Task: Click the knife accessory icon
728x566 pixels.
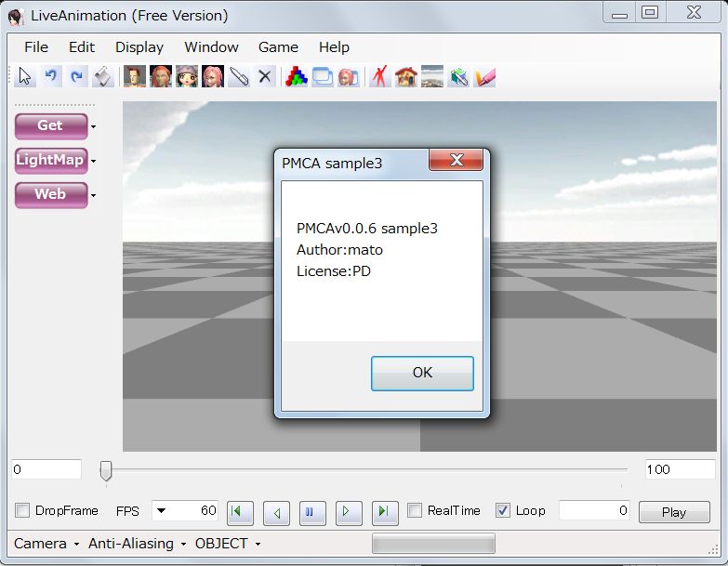Action: coord(239,76)
